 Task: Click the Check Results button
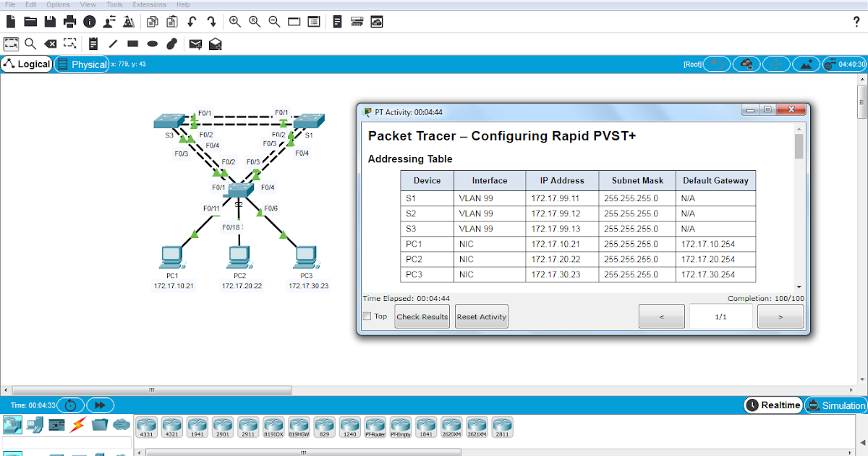click(422, 316)
